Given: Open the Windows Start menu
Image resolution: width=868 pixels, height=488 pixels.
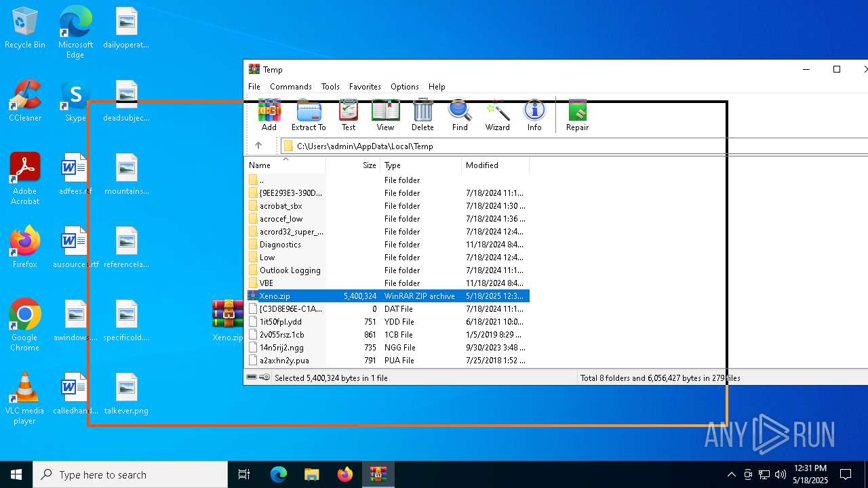Looking at the screenshot, I should click(16, 474).
